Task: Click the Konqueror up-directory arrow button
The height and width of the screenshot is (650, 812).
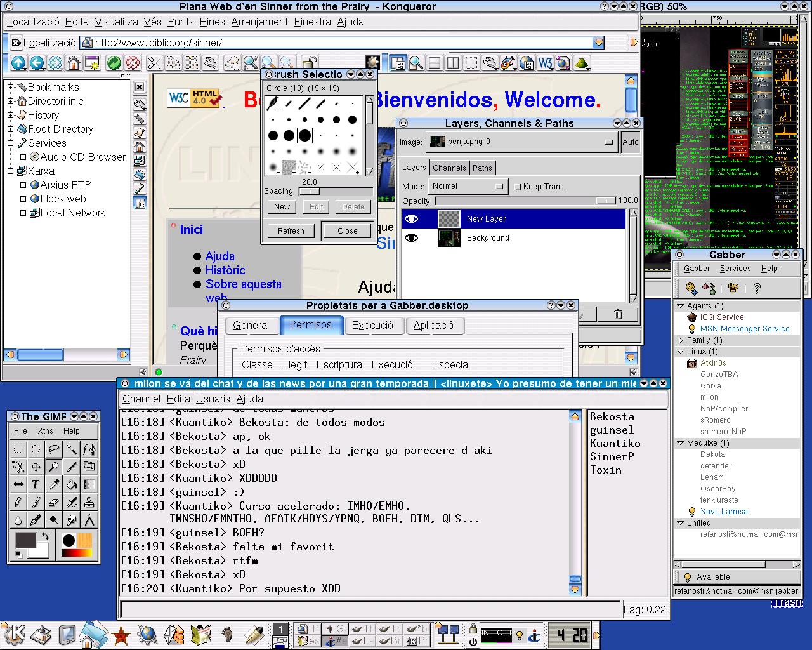Action: pos(18,63)
